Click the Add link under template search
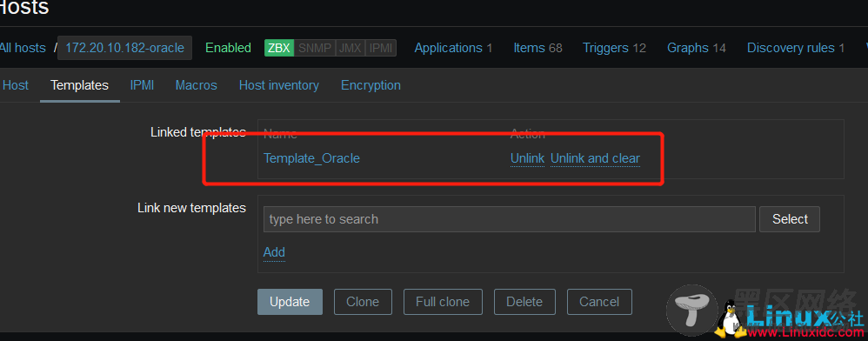Image resolution: width=868 pixels, height=341 pixels. [x=274, y=252]
